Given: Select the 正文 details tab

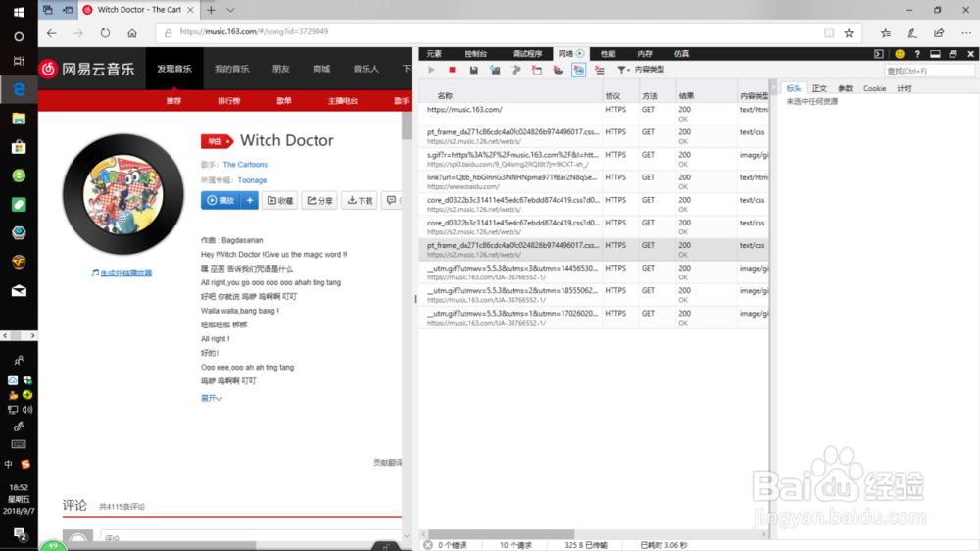Looking at the screenshot, I should tap(818, 89).
